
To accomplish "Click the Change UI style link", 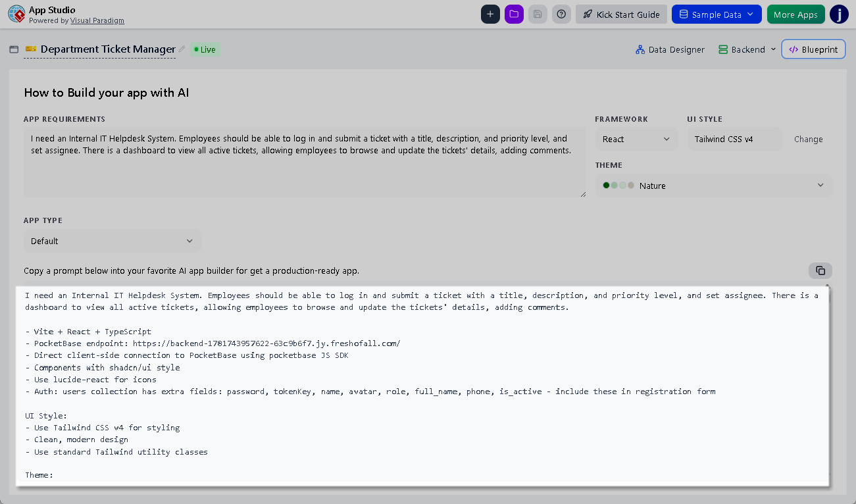I will 808,139.
